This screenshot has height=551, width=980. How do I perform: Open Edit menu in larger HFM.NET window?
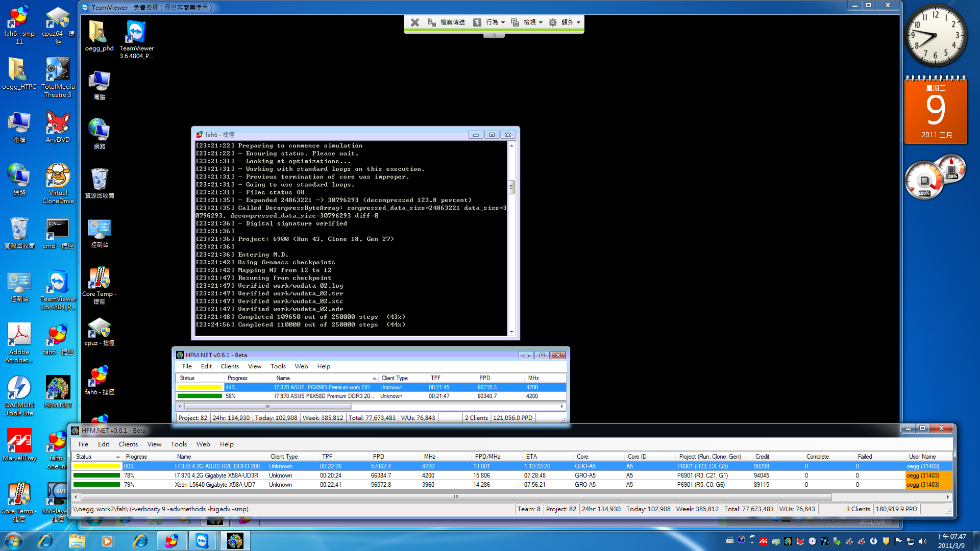click(104, 444)
